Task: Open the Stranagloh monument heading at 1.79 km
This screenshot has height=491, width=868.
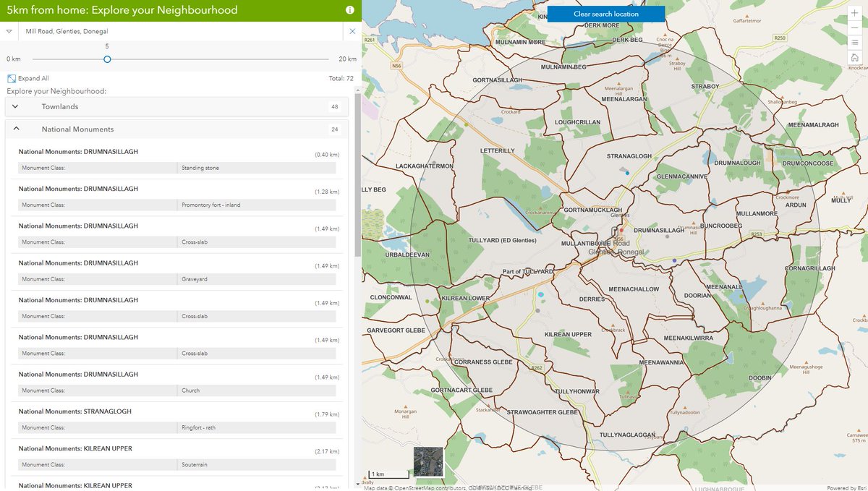Action: 75,411
